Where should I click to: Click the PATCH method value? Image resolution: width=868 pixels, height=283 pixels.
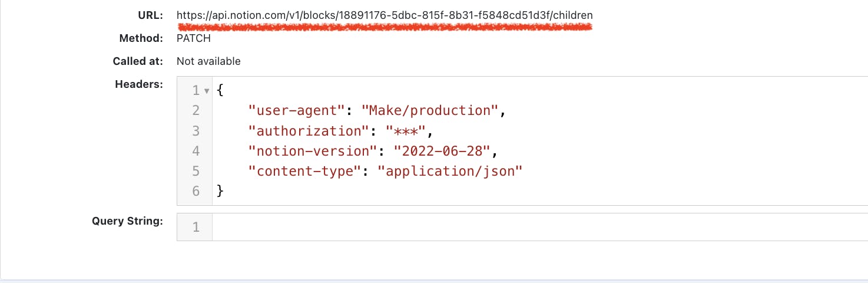click(193, 38)
